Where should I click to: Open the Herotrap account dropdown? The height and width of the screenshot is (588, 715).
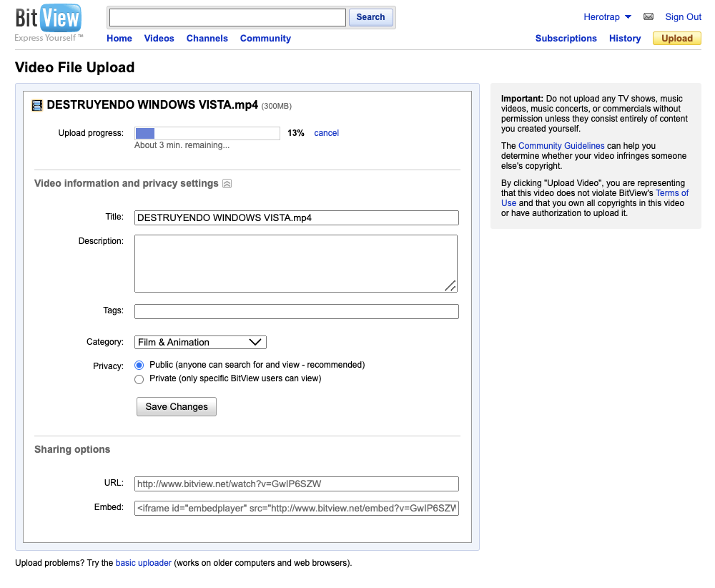tap(607, 17)
